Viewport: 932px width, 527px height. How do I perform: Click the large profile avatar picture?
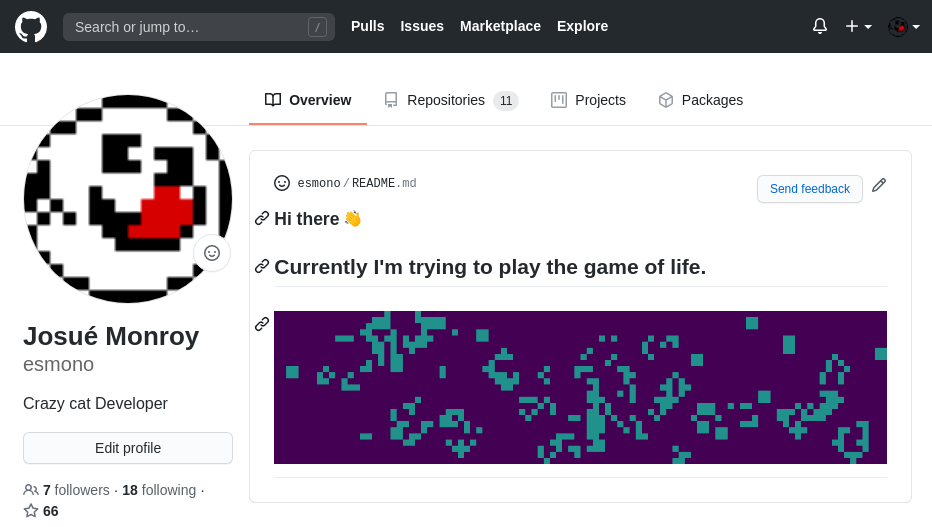[128, 199]
